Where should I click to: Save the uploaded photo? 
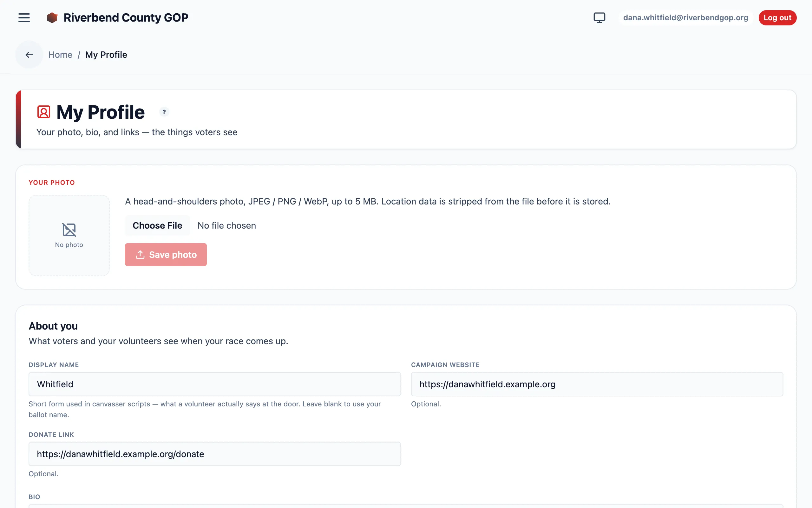coord(166,255)
